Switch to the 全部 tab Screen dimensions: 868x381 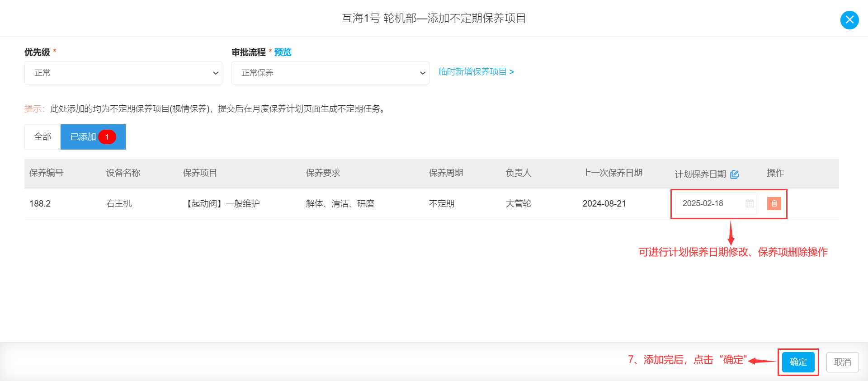point(42,137)
